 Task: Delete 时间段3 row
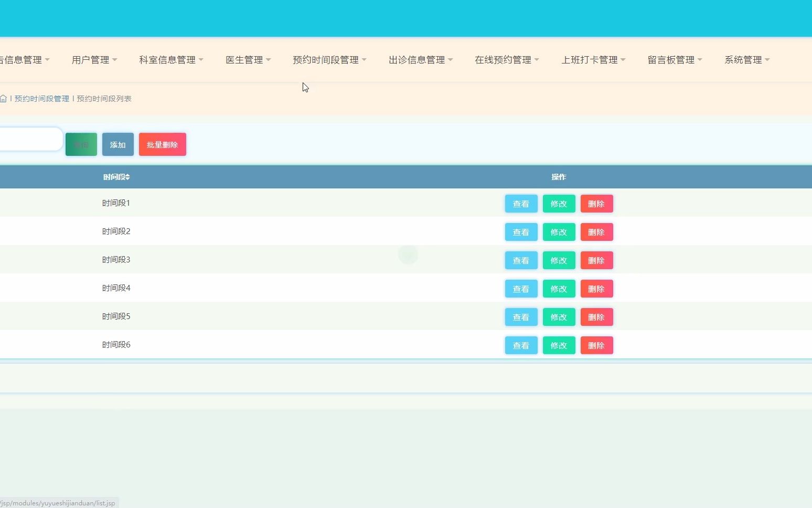coord(597,260)
